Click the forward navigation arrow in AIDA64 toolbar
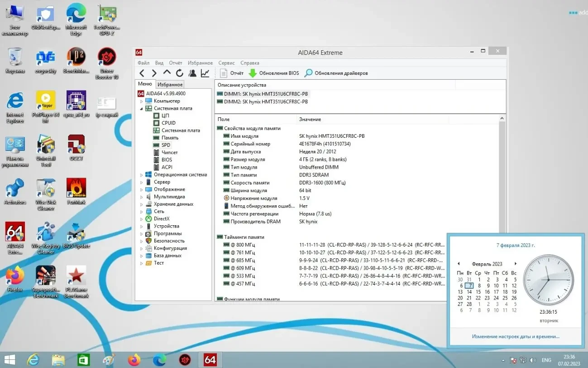The image size is (588, 368). point(154,73)
